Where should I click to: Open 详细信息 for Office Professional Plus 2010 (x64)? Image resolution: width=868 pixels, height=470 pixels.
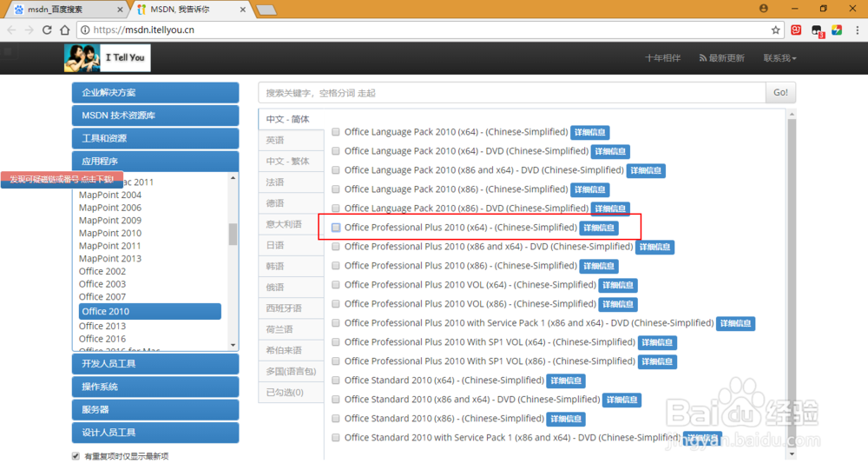(599, 228)
